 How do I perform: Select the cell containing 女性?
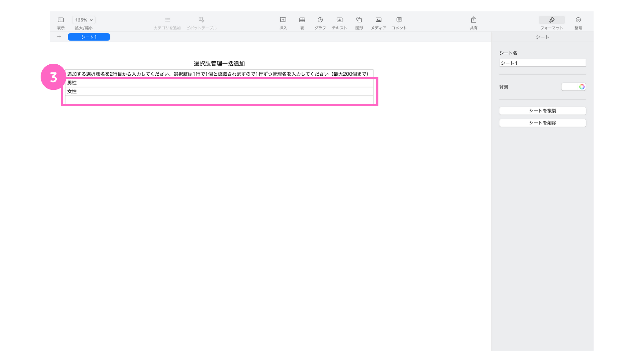(219, 91)
